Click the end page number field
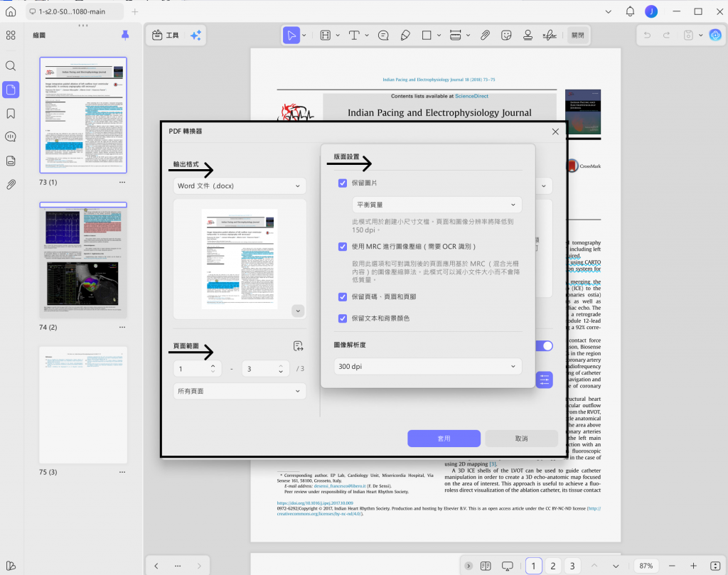Screen dimensions: 728x575 tap(266, 369)
